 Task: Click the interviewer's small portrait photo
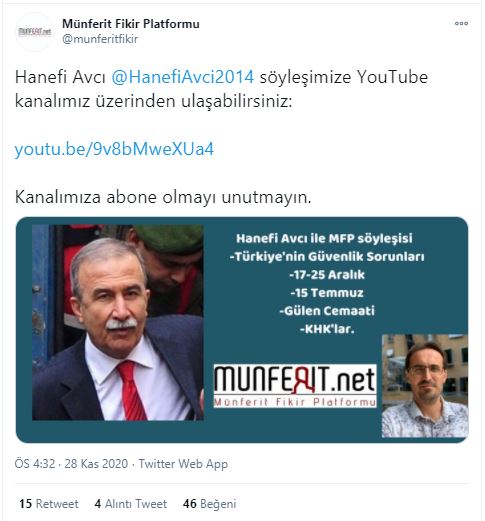coord(425,386)
